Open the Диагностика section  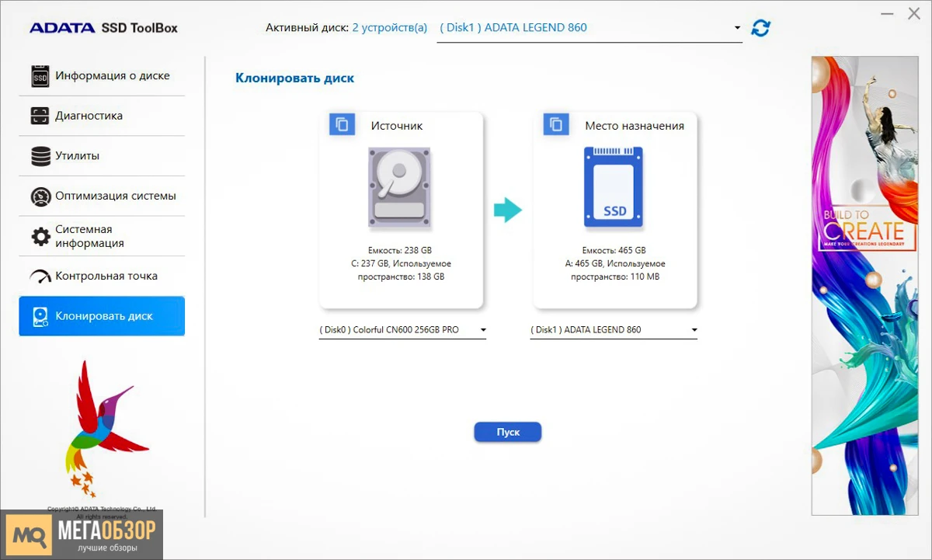102,117
